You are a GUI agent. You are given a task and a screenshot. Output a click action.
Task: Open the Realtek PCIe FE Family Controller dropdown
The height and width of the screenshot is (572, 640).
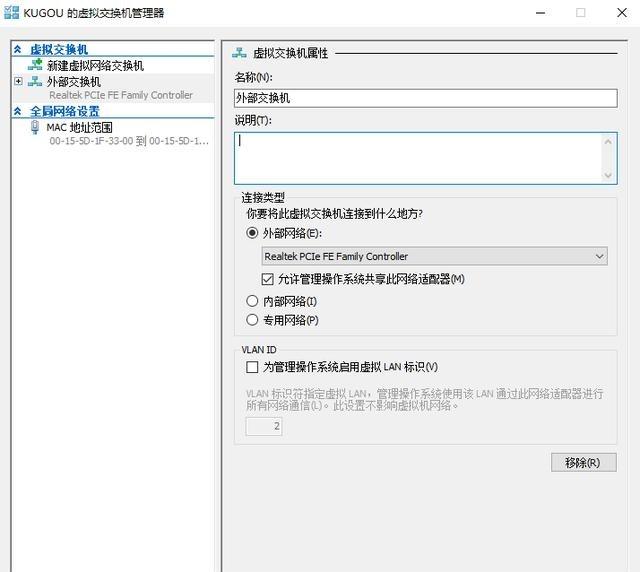click(435, 256)
